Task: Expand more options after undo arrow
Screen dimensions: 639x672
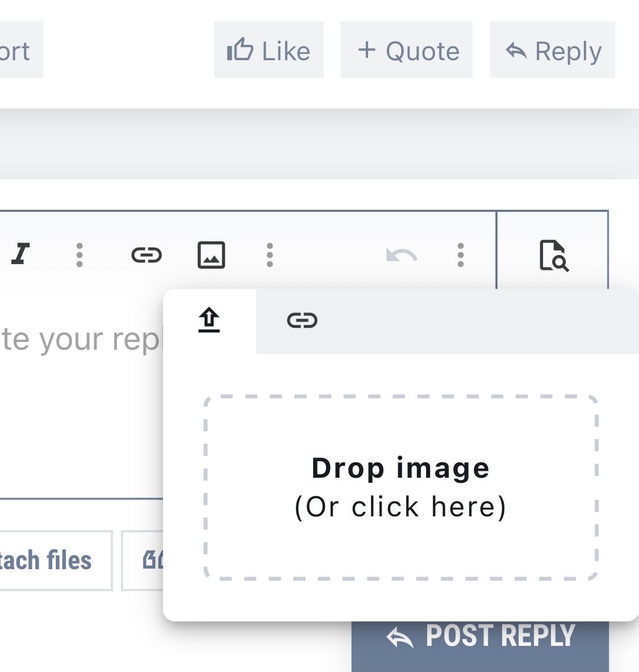Action: click(461, 254)
